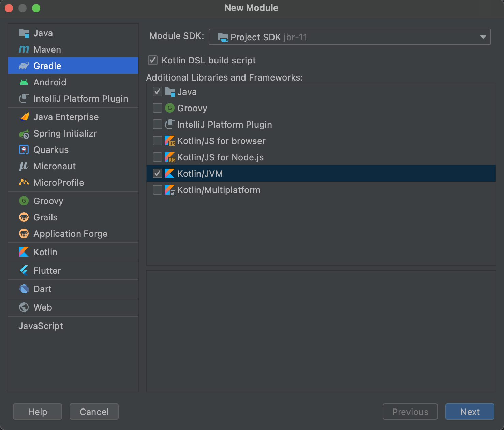Click the Previous button
504x430 pixels.
pyautogui.click(x=410, y=412)
